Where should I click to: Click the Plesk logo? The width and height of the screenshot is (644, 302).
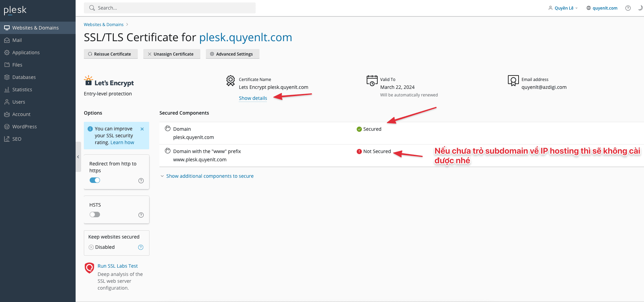(x=15, y=10)
